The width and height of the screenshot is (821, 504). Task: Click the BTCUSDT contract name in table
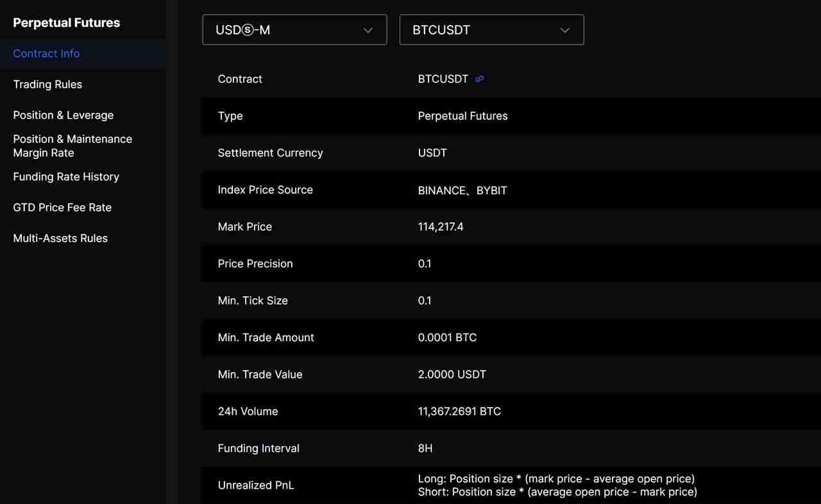(x=443, y=80)
